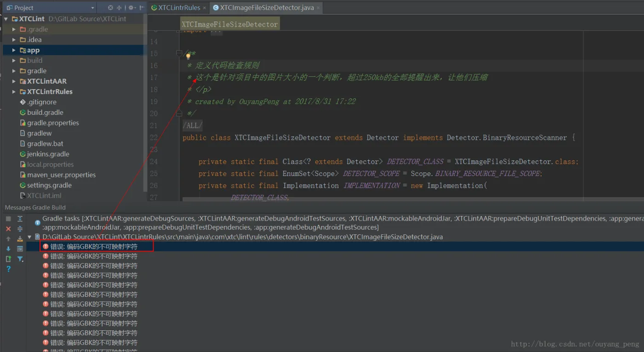The height and width of the screenshot is (352, 644).
Task: Stop the Gradle build in Messages
Action: click(x=8, y=219)
